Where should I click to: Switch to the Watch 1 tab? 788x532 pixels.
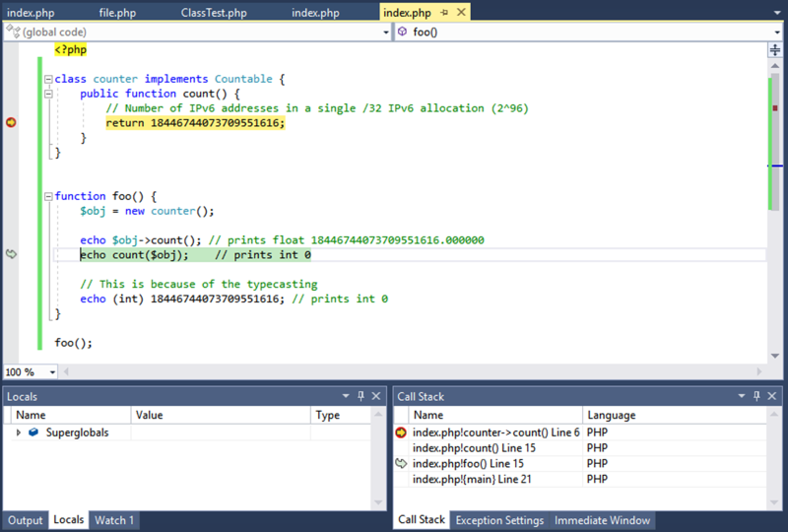(114, 520)
